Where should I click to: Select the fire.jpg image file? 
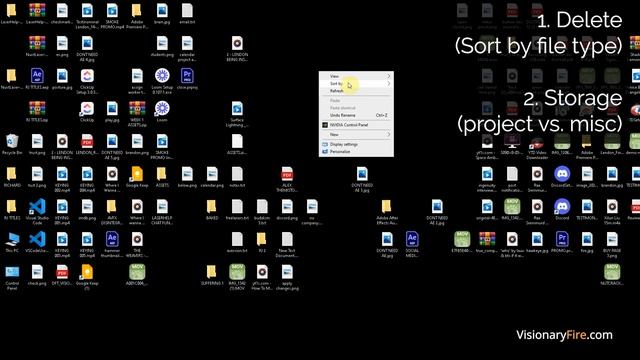[587, 243]
